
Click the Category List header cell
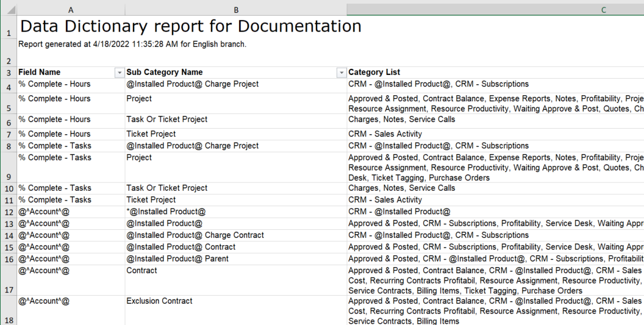click(x=374, y=73)
